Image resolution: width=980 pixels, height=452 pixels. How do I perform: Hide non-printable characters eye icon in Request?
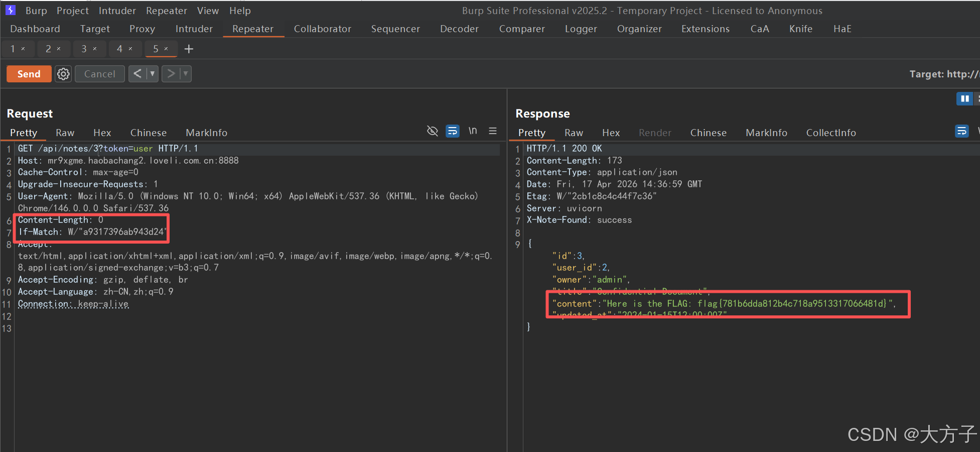coord(432,131)
